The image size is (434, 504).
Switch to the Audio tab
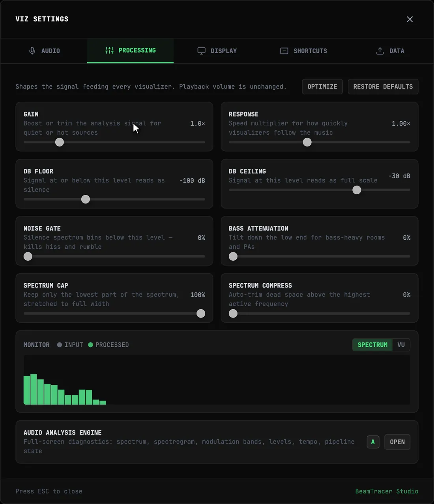tap(44, 51)
